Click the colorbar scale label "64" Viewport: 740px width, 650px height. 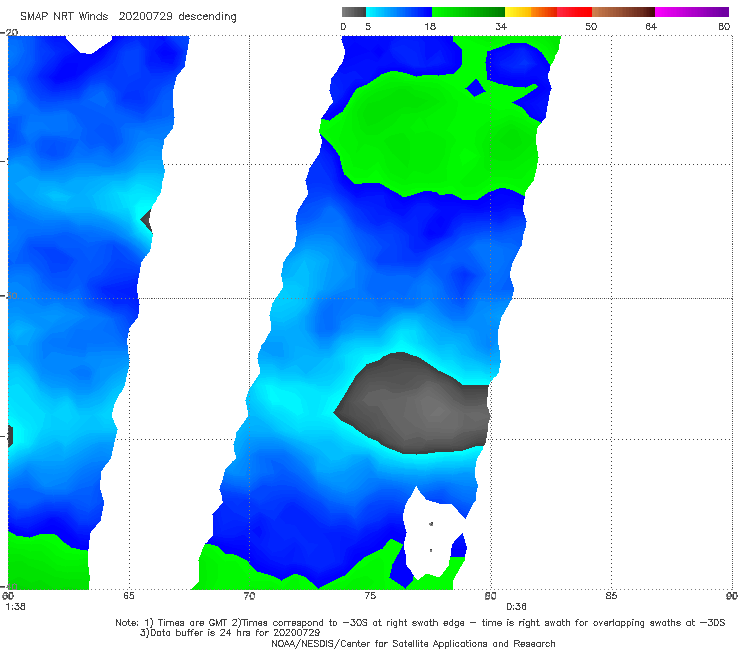click(651, 27)
